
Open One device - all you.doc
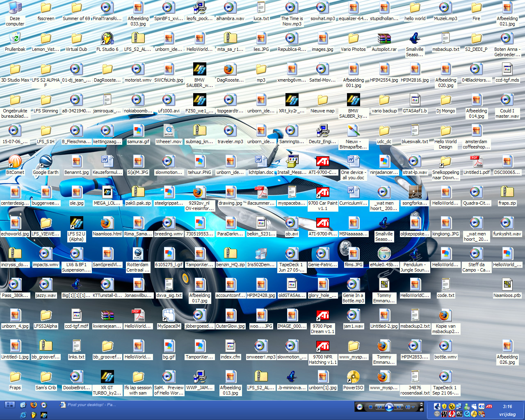(x=353, y=168)
